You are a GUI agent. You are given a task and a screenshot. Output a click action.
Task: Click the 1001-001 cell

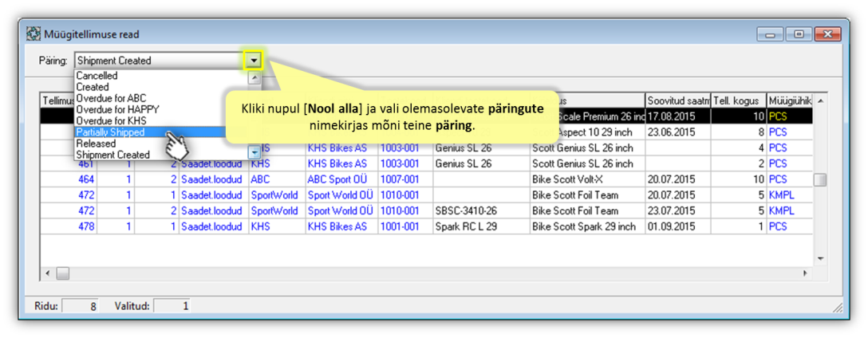[x=405, y=226]
